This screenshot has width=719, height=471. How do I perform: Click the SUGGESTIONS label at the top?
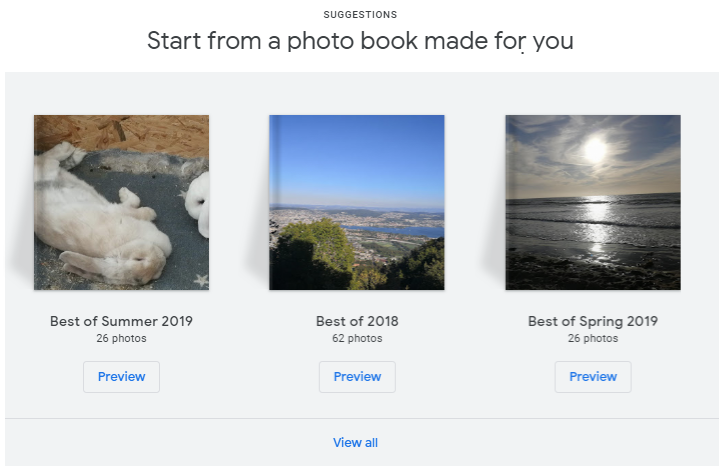[x=360, y=15]
